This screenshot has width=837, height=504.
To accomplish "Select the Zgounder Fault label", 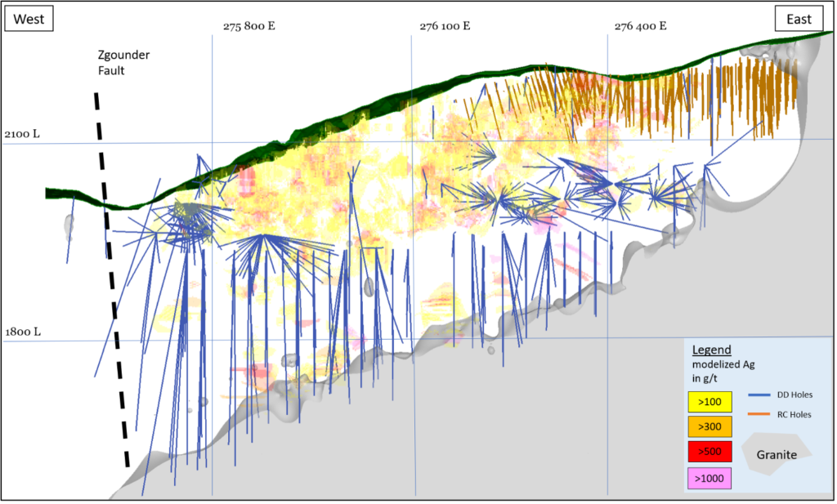I will (x=123, y=62).
